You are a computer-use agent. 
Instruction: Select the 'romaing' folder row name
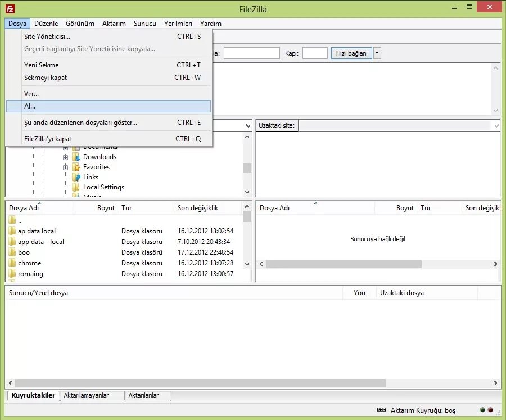pos(31,274)
